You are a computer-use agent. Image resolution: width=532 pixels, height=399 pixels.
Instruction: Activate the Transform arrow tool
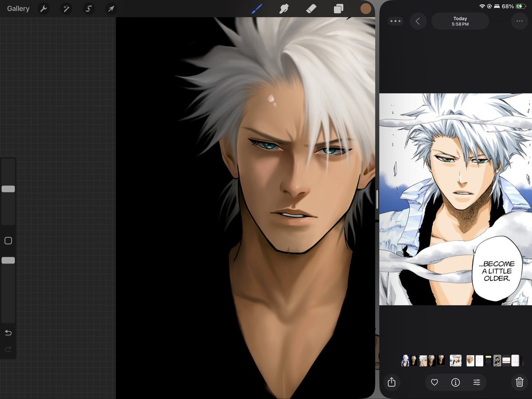pyautogui.click(x=111, y=8)
